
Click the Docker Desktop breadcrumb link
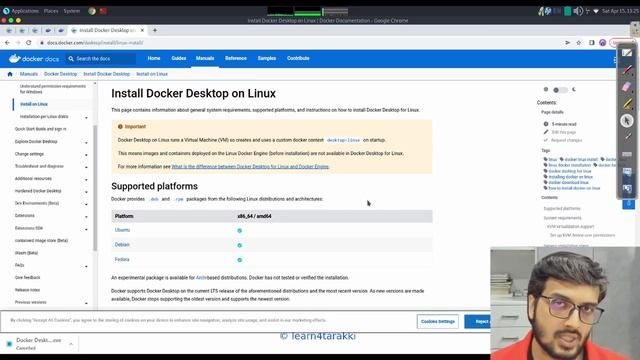pyautogui.click(x=60, y=74)
